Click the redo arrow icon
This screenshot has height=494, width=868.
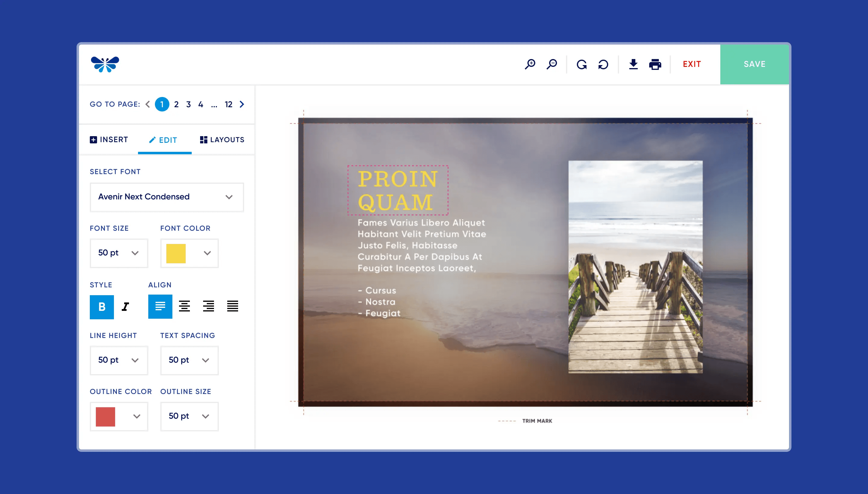pyautogui.click(x=581, y=64)
